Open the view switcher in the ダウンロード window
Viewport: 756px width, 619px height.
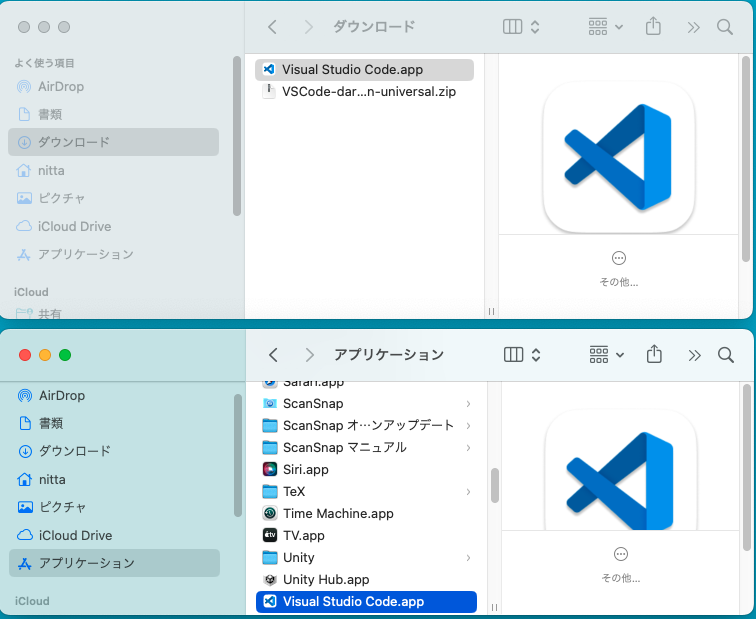(x=521, y=27)
